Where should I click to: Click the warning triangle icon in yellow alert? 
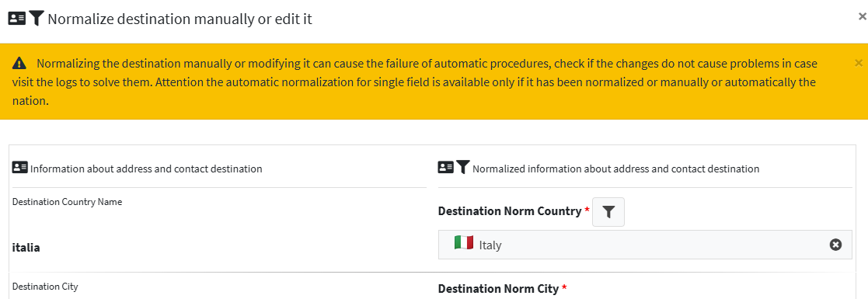tap(19, 63)
